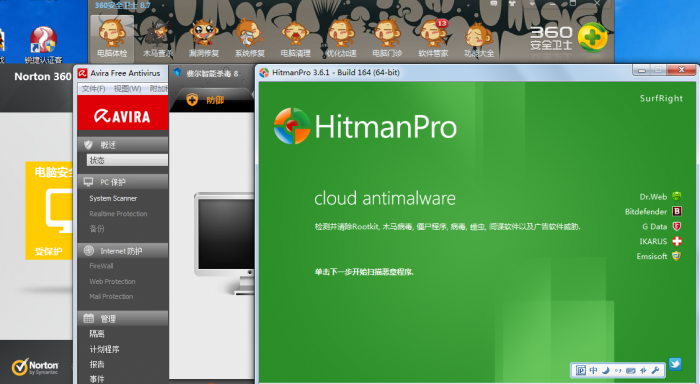Open 系统修复 in 360 toolbar
Viewport: 700px width, 384px height.
[x=250, y=38]
